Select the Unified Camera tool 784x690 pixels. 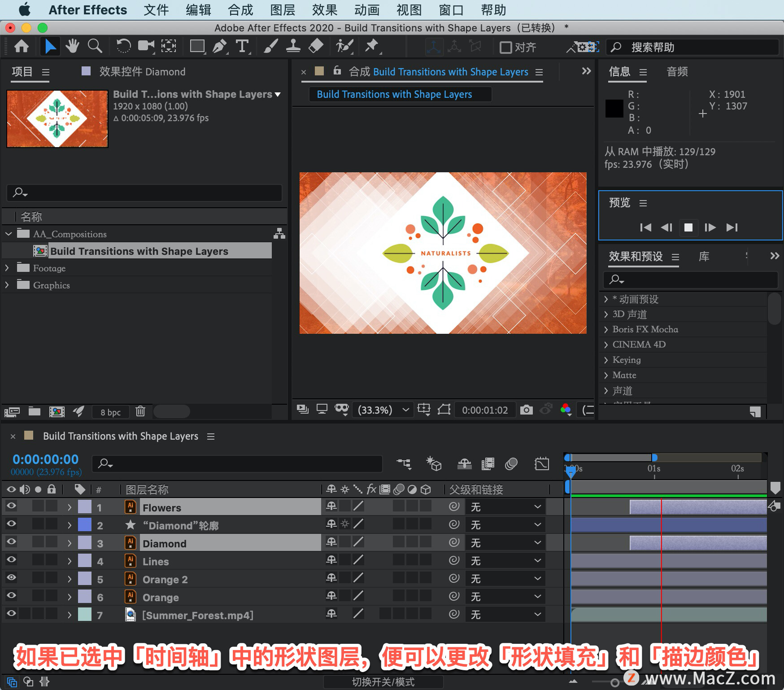146,46
